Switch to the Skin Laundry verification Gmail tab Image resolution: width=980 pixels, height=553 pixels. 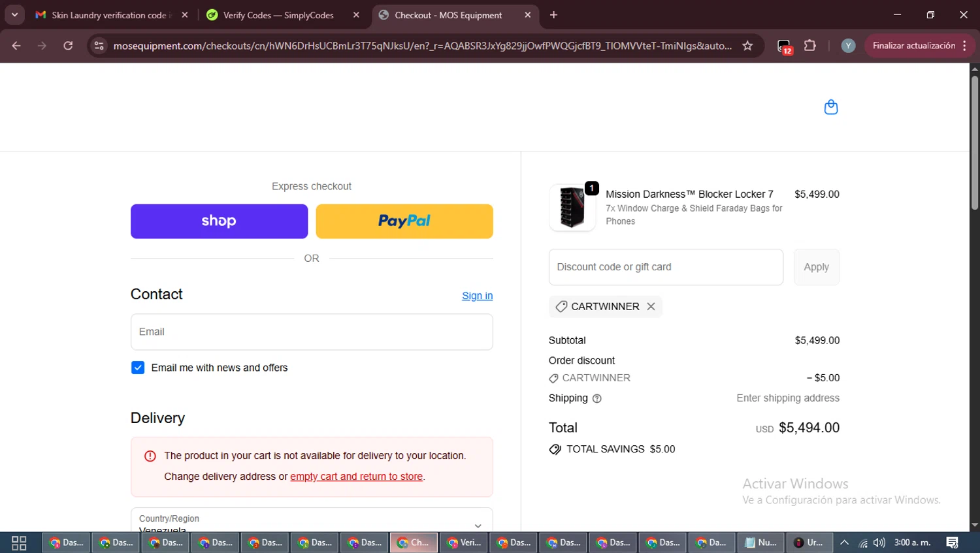(111, 15)
